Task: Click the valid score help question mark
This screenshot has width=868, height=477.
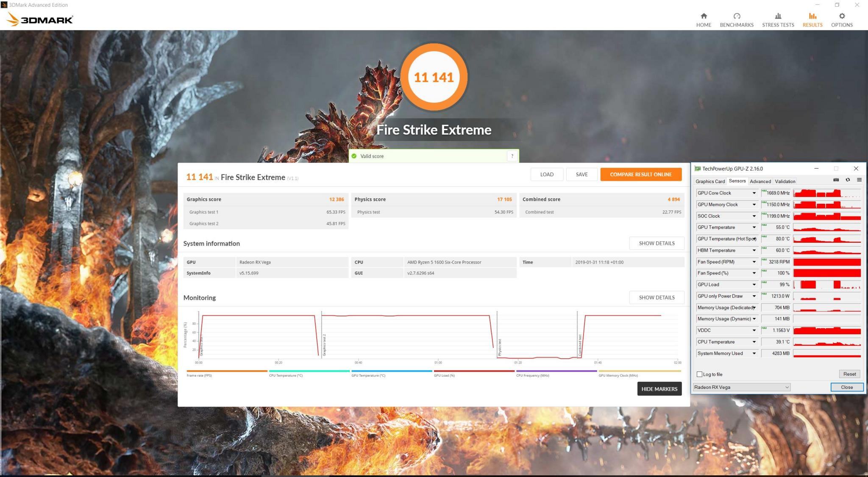Action: coord(512,156)
